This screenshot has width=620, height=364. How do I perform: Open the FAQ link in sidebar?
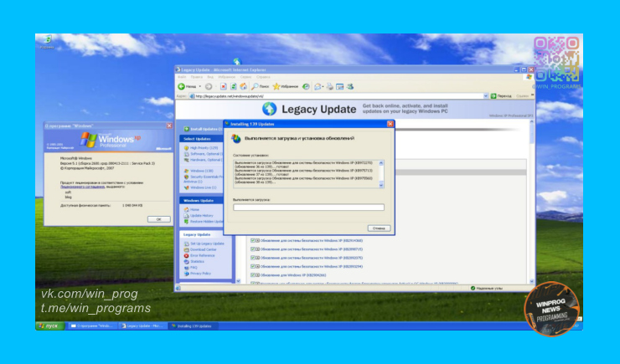tap(194, 267)
